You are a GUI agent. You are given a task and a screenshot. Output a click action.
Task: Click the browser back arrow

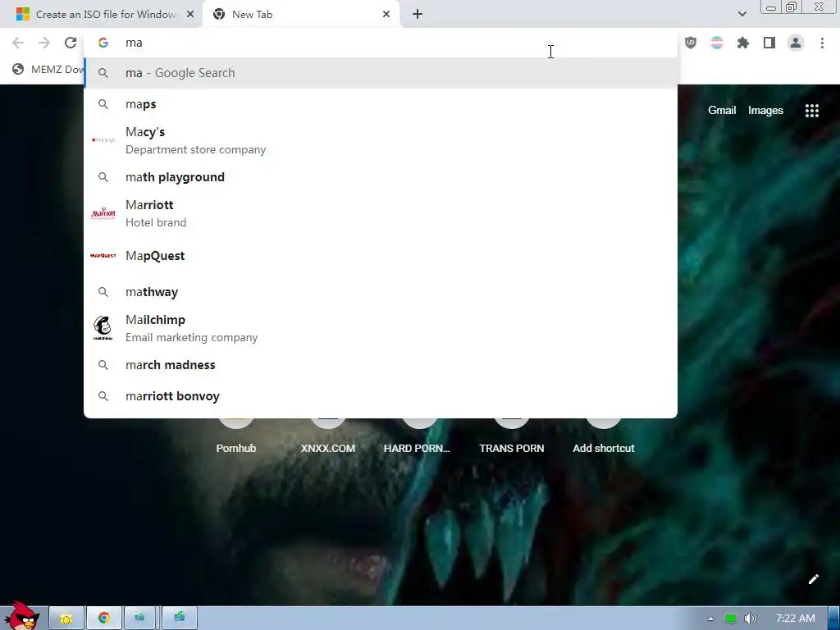pyautogui.click(x=18, y=43)
